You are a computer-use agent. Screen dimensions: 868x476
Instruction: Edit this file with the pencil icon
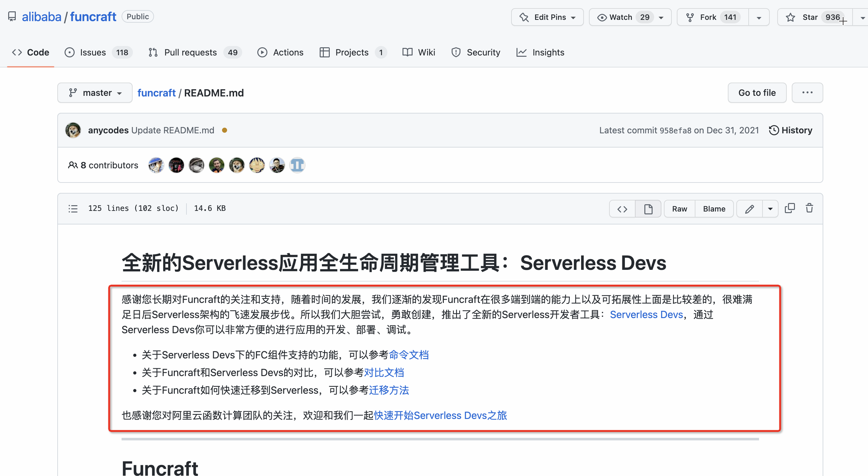tap(749, 209)
